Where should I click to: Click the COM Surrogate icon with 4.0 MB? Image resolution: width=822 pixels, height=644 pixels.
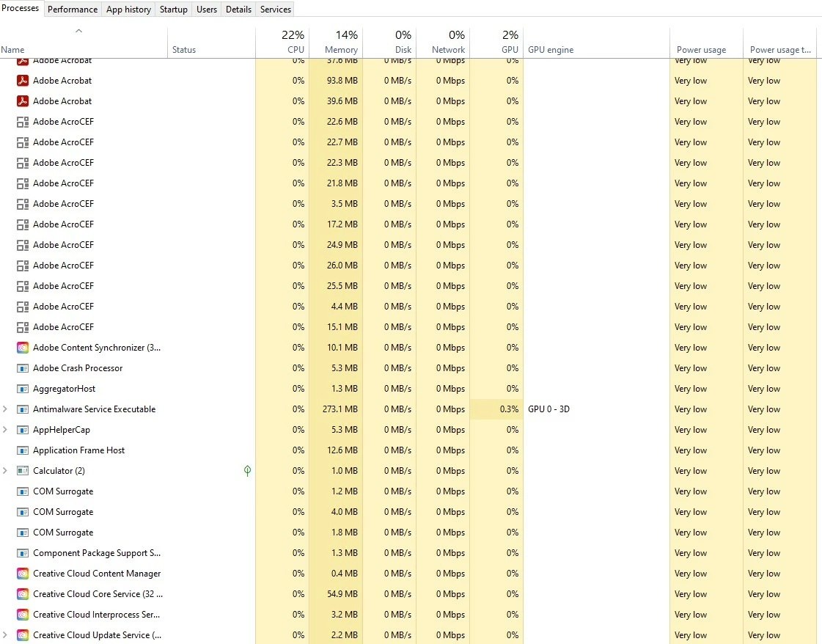click(23, 512)
